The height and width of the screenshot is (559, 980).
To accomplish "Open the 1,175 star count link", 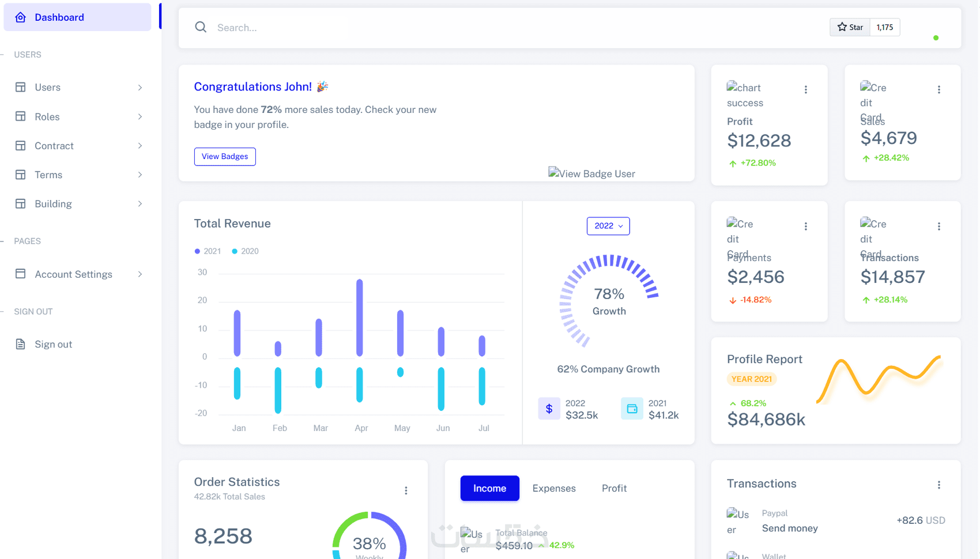I will 885,27.
